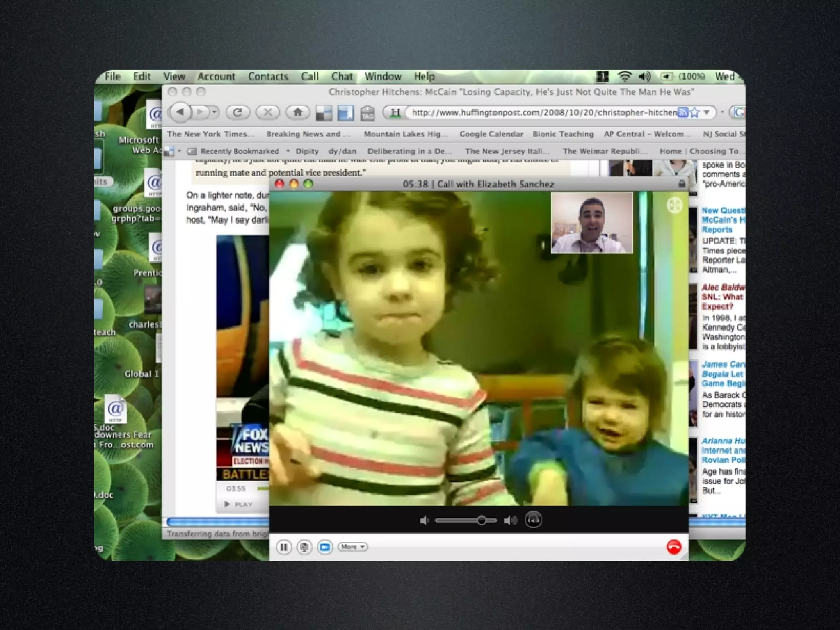Open Bionic Teaching bookmark link
840x630 pixels.
point(563,134)
